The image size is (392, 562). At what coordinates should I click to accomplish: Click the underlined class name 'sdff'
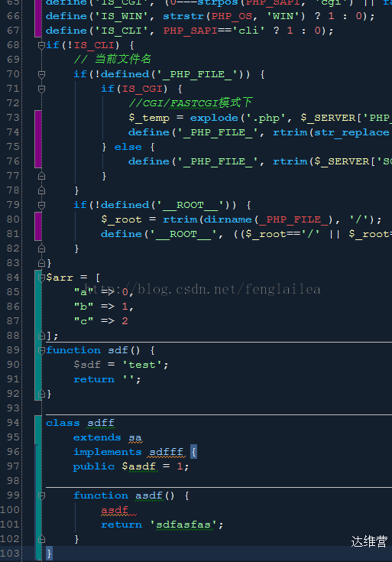101,424
